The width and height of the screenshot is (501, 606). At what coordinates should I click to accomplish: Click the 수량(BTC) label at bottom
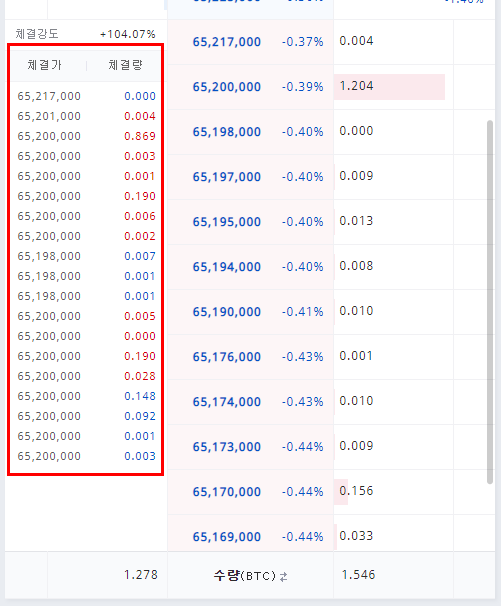pos(245,576)
